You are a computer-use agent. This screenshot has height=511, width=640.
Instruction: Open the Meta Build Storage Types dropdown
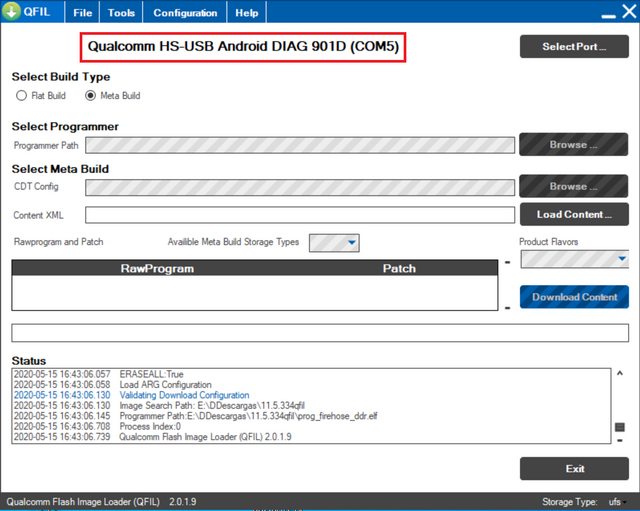[x=334, y=243]
